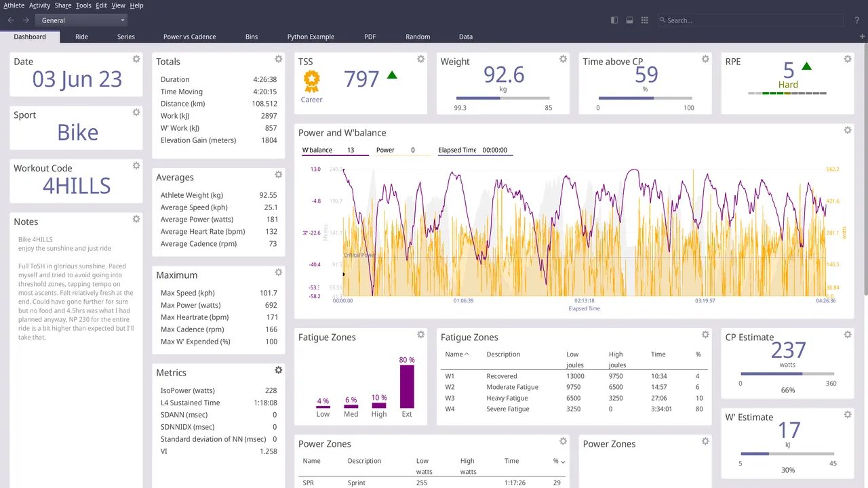
Task: Click the help question mark icon
Action: pyautogui.click(x=858, y=20)
